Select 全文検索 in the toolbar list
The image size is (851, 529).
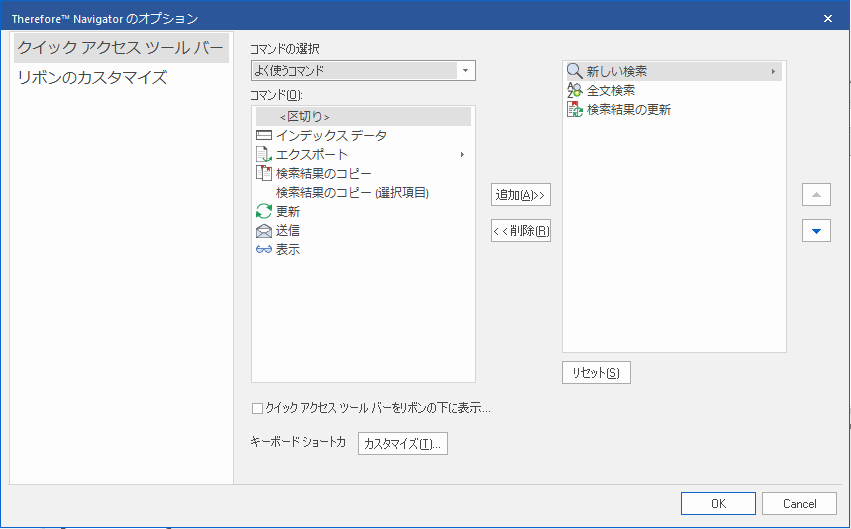pyautogui.click(x=611, y=90)
